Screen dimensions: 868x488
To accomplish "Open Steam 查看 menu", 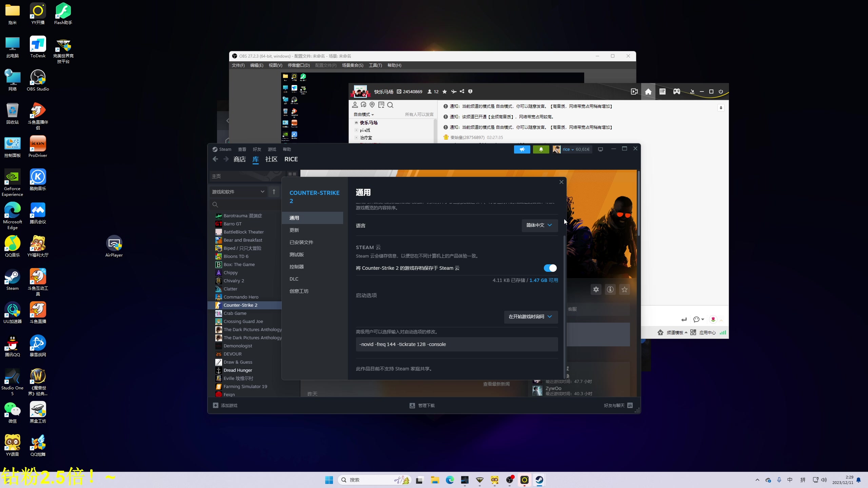I will click(242, 149).
